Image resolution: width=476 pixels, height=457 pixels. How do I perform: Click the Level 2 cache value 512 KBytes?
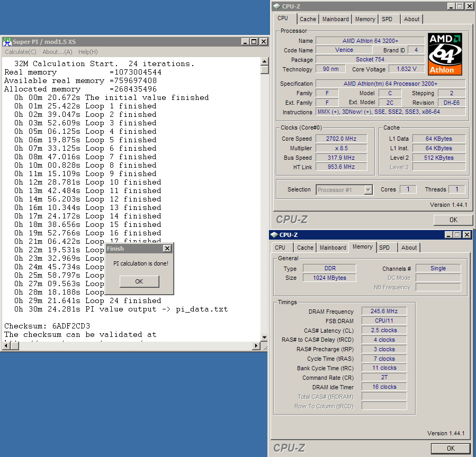438,158
